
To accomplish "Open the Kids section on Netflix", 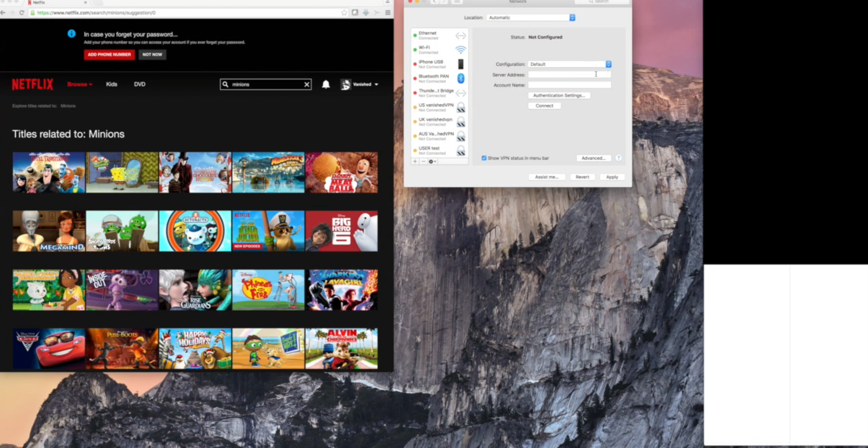I will click(111, 84).
